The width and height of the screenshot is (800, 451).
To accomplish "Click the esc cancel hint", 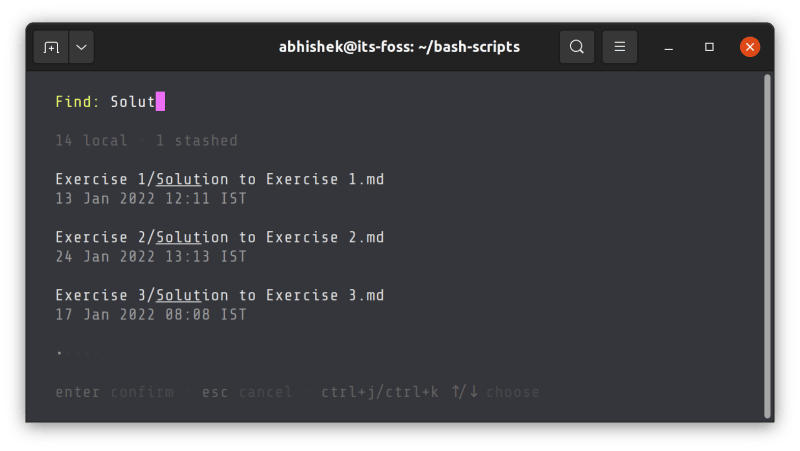I will [x=247, y=392].
